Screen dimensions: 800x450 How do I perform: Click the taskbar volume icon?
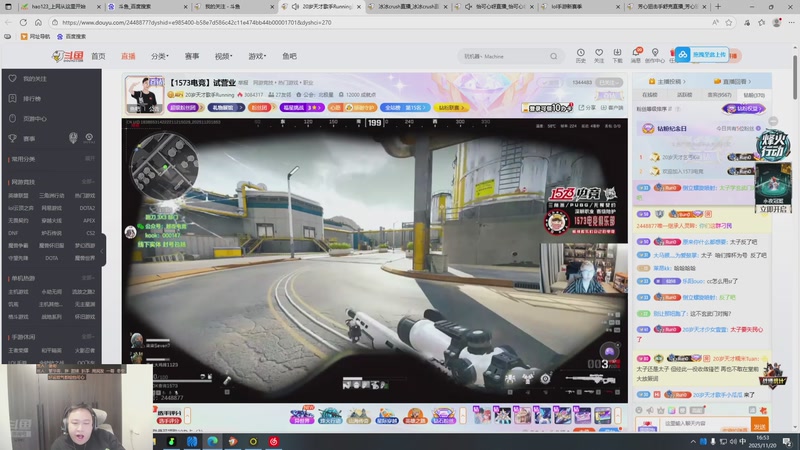click(x=733, y=441)
